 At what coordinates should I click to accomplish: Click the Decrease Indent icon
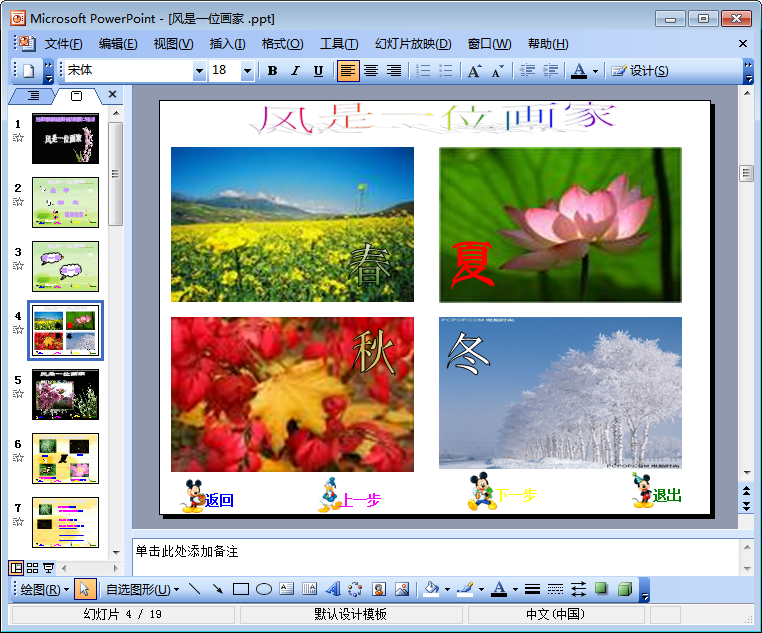527,71
